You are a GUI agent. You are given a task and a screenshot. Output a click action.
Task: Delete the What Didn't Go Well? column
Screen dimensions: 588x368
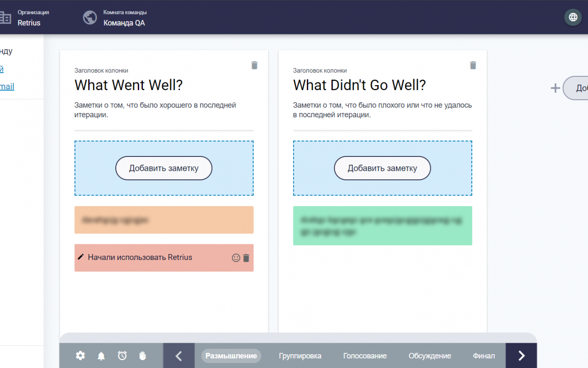473,65
